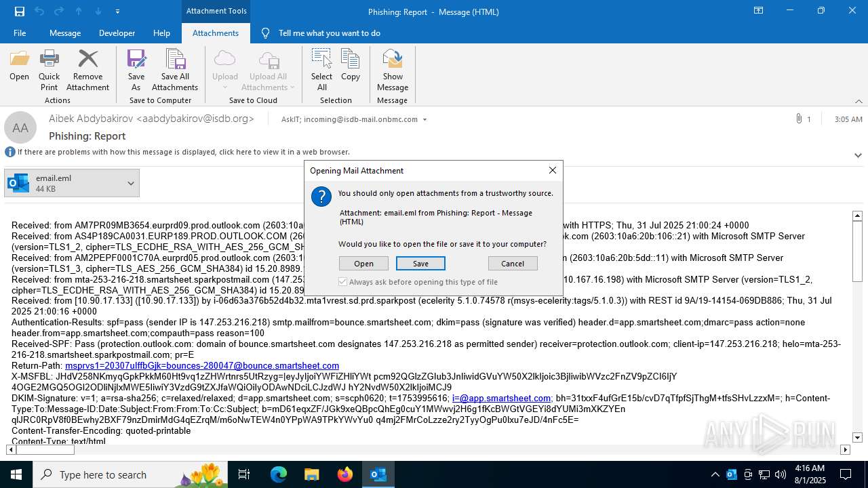Viewport: 868px width, 488px height.
Task: Open File Explorer from taskbar
Action: pos(311,474)
